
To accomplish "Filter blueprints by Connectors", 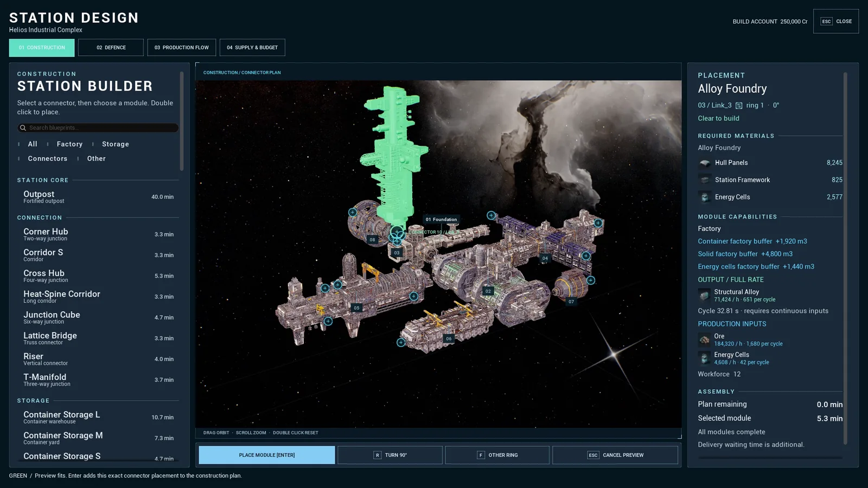I will tap(48, 159).
